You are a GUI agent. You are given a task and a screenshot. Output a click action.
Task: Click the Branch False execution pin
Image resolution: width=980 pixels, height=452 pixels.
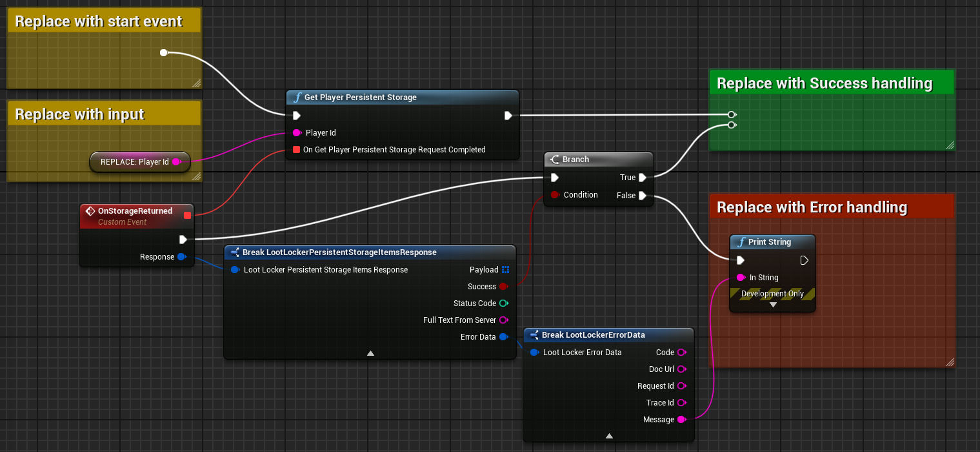click(643, 196)
